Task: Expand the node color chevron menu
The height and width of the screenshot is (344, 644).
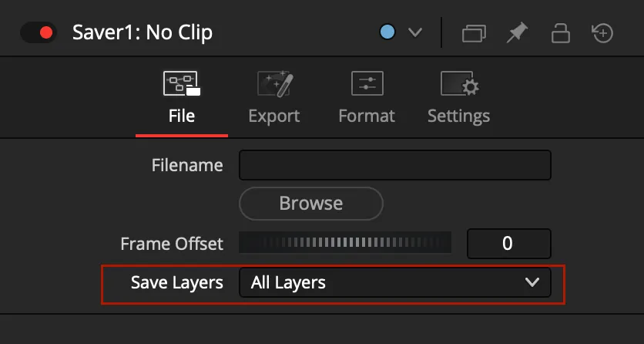Action: tap(415, 32)
